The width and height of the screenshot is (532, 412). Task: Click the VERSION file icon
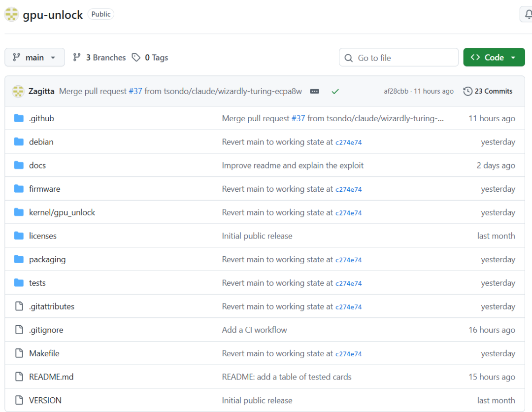[19, 400]
